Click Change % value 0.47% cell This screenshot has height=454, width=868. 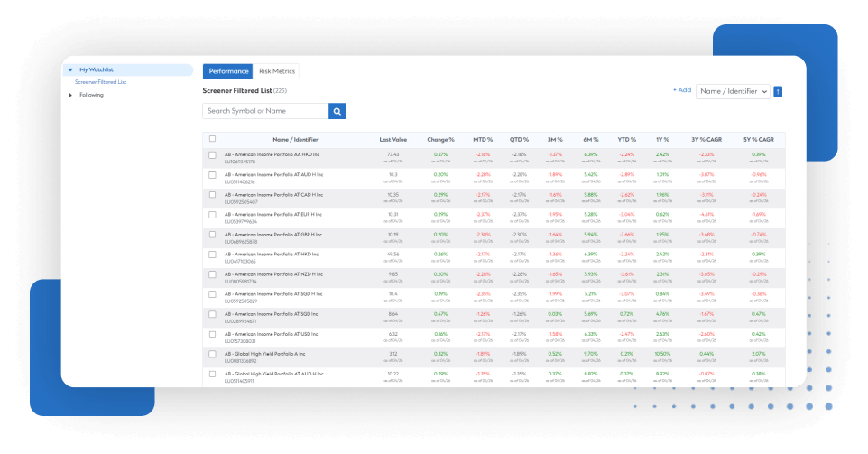point(440,314)
